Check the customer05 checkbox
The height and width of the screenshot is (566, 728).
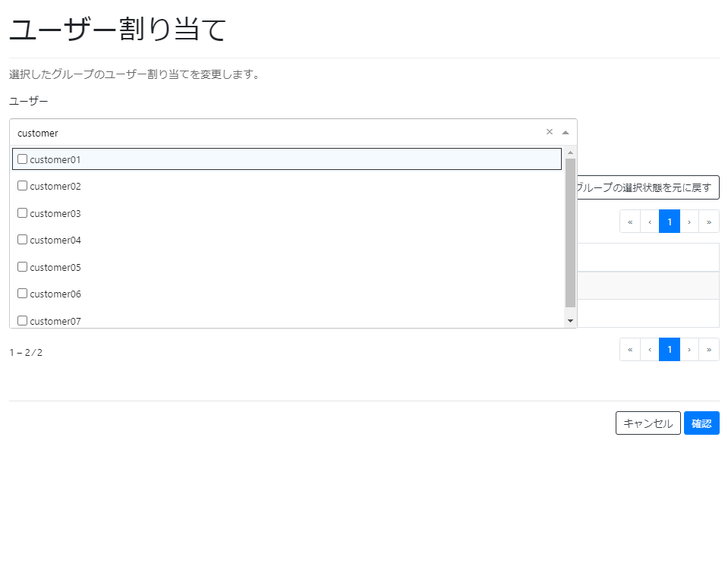(x=22, y=266)
